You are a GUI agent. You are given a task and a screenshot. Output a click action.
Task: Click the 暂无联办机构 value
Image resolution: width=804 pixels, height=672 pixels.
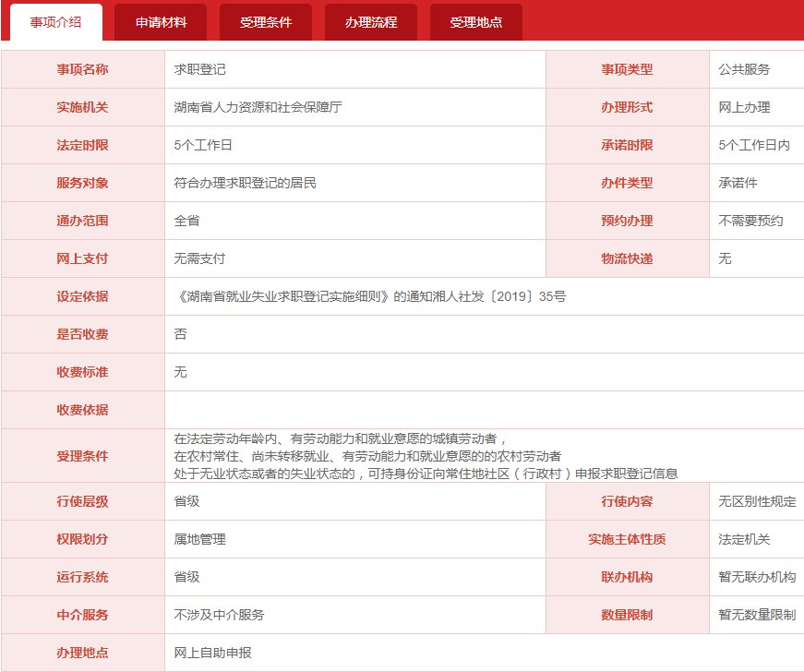click(x=757, y=577)
